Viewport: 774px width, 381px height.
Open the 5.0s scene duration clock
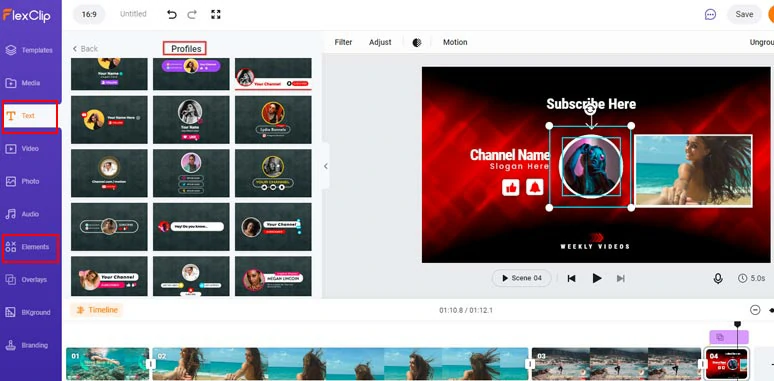(752, 278)
